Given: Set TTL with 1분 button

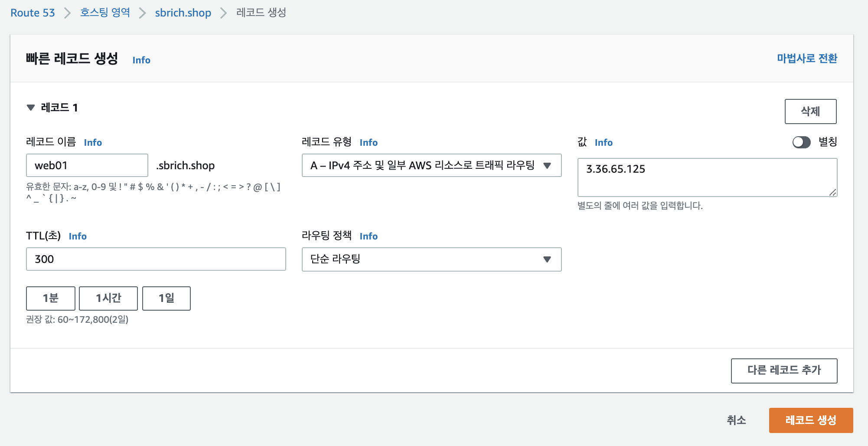Looking at the screenshot, I should click(x=51, y=298).
